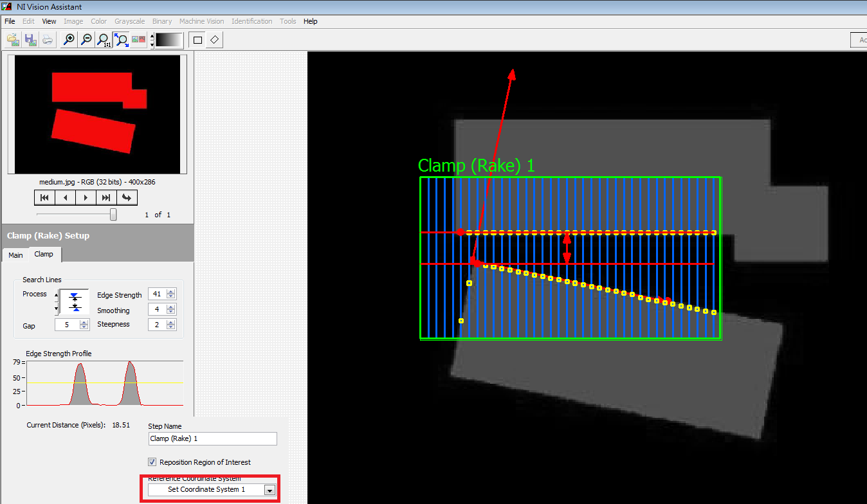The height and width of the screenshot is (504, 867).
Task: Click the Print Image toolbar icon
Action: coord(47,40)
